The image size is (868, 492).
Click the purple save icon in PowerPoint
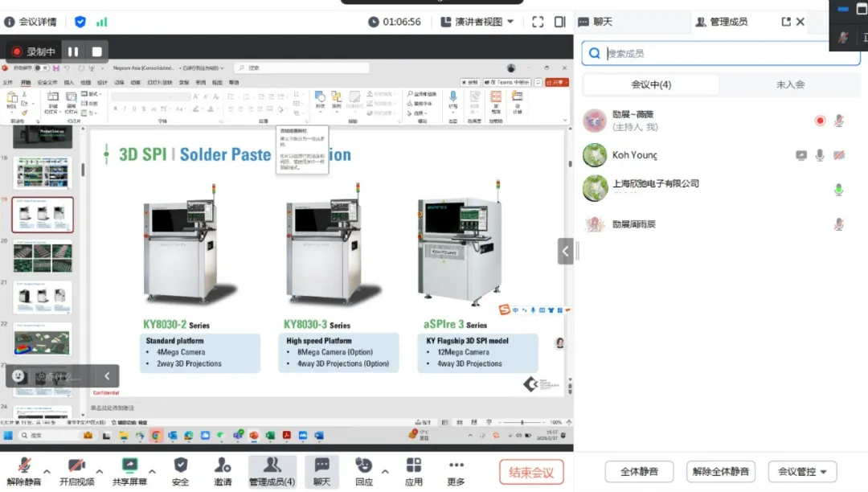click(56, 68)
